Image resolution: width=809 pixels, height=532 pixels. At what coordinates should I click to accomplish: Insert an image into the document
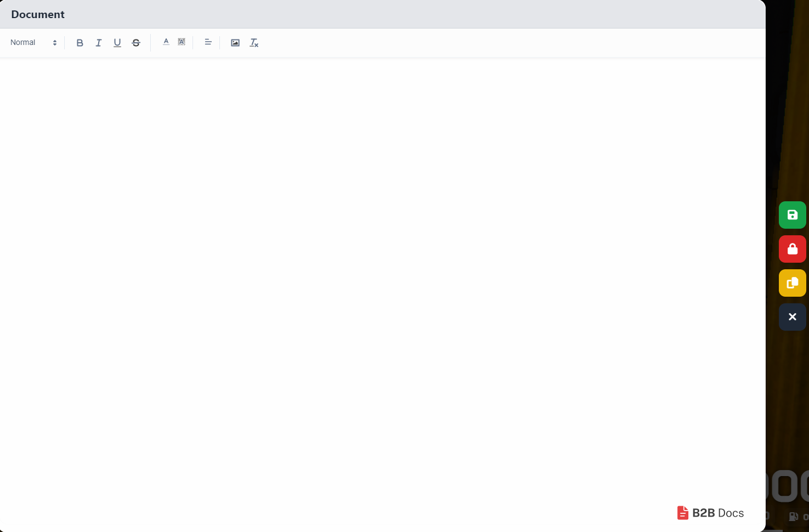[235, 43]
